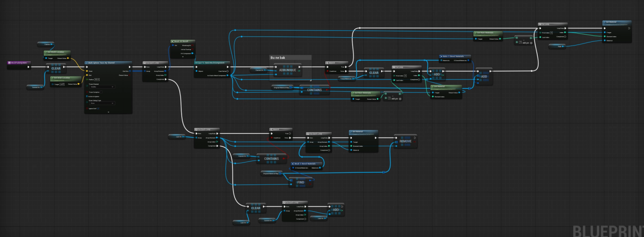Click Completed pin of the Out Hits loop
The height and width of the screenshot is (237, 644).
click(x=166, y=79)
